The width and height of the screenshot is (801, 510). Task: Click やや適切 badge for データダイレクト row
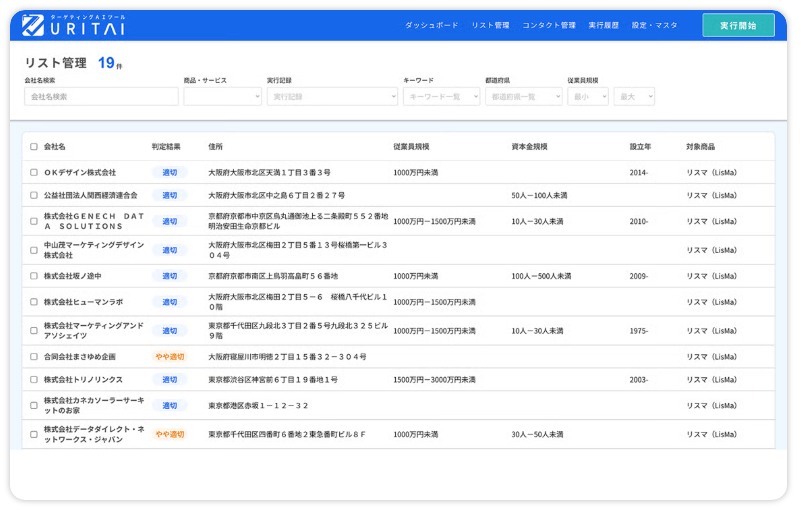click(170, 434)
